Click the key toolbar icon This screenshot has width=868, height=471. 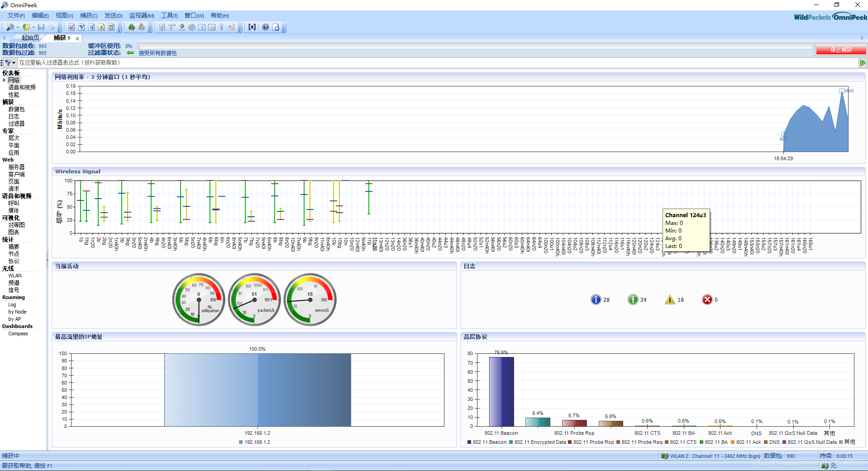(222, 27)
